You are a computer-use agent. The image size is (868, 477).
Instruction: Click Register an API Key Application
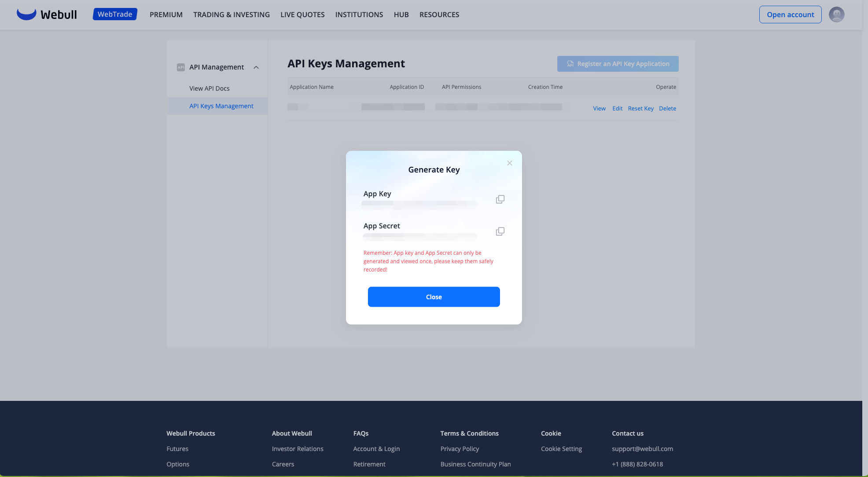pos(618,64)
